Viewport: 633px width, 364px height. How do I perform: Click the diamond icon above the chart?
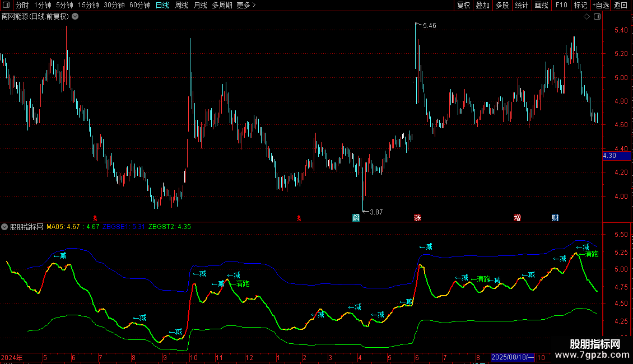[587, 17]
